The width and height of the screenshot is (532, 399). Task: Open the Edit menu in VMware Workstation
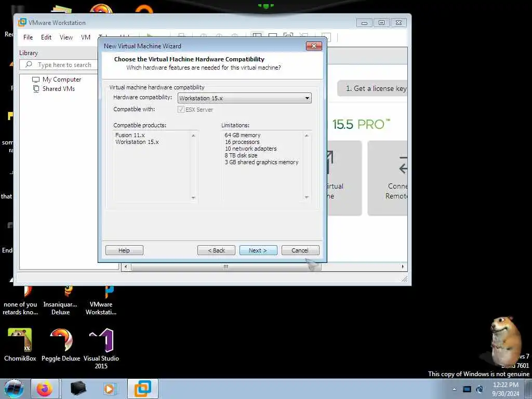point(46,37)
